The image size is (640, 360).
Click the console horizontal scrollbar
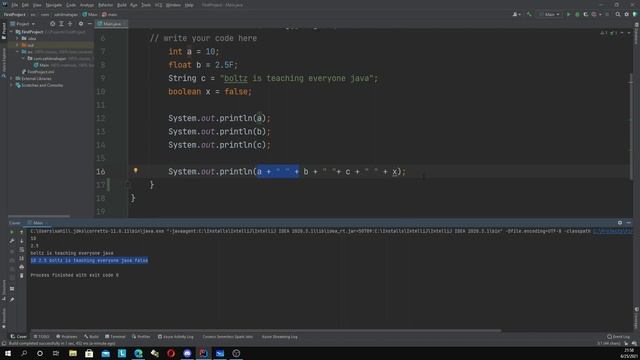(x=265, y=330)
